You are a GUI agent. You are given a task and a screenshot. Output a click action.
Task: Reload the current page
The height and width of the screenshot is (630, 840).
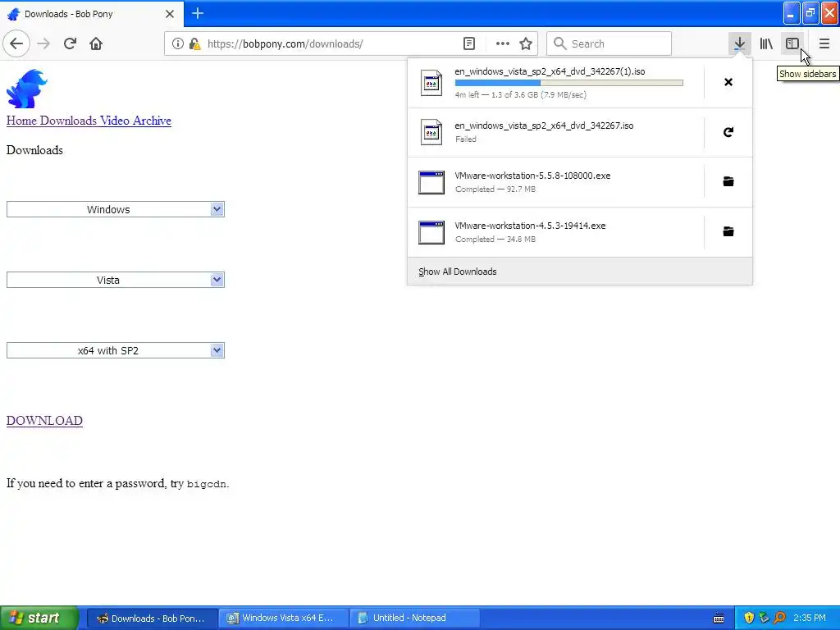(x=70, y=44)
